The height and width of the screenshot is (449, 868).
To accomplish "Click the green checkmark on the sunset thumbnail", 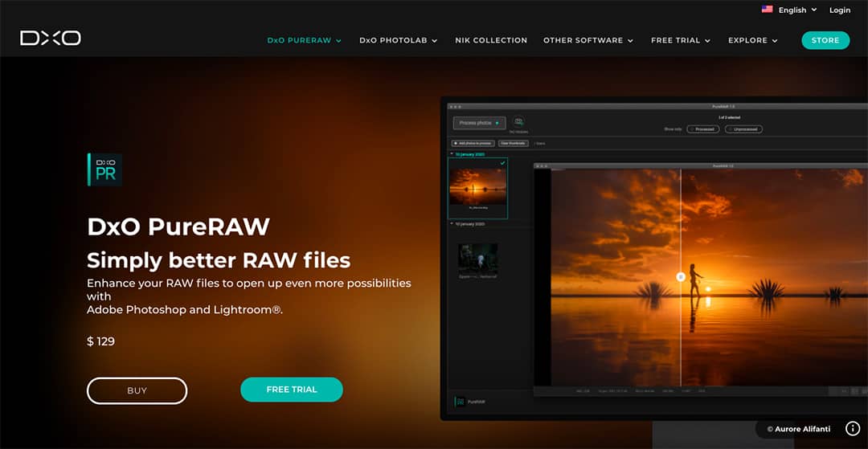I will point(502,163).
